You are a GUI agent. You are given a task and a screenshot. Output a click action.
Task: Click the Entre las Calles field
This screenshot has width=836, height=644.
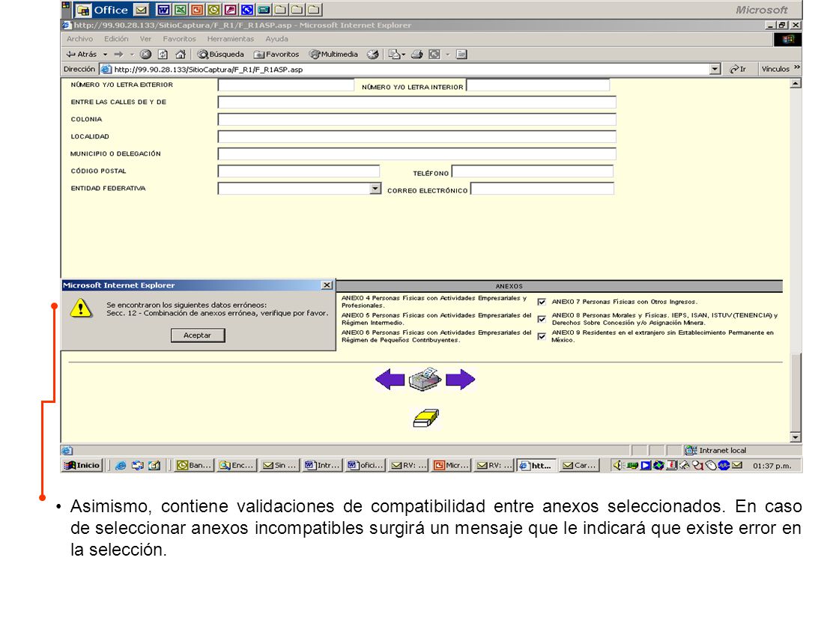click(x=417, y=103)
